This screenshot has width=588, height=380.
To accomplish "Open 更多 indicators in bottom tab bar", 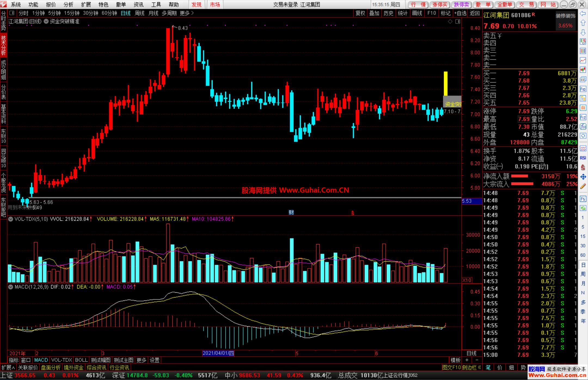I will (x=141, y=360).
